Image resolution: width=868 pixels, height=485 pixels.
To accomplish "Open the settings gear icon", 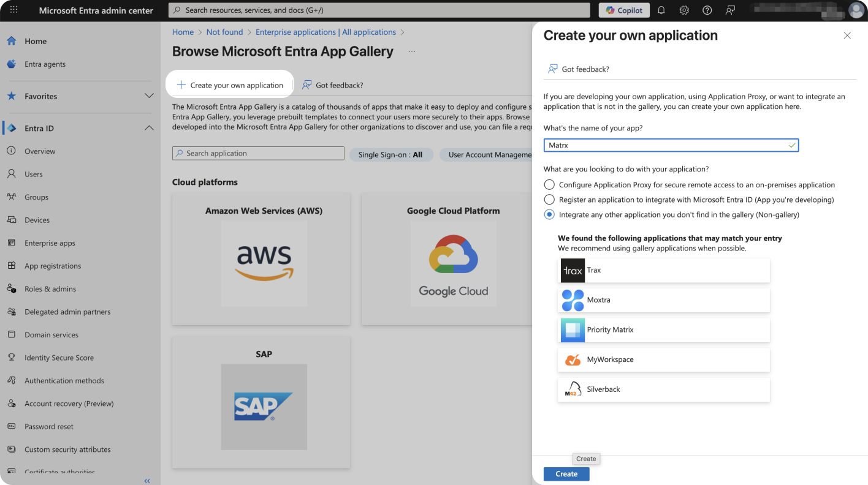I will click(684, 10).
